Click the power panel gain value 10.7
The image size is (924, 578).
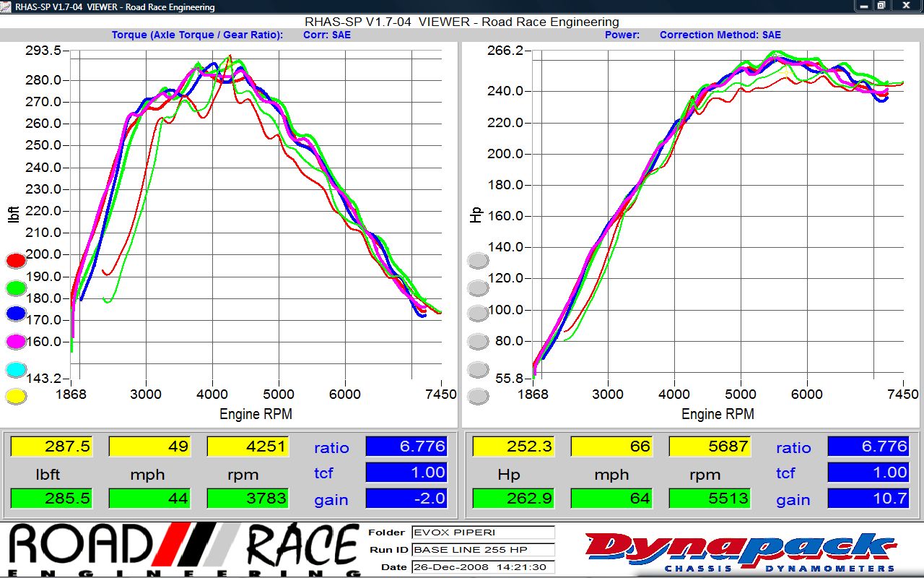(x=868, y=499)
